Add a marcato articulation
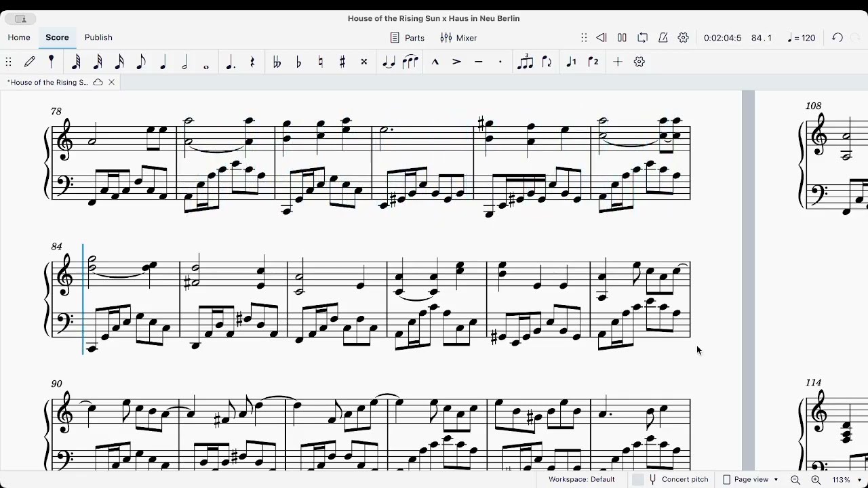868x488 pixels. coord(435,62)
